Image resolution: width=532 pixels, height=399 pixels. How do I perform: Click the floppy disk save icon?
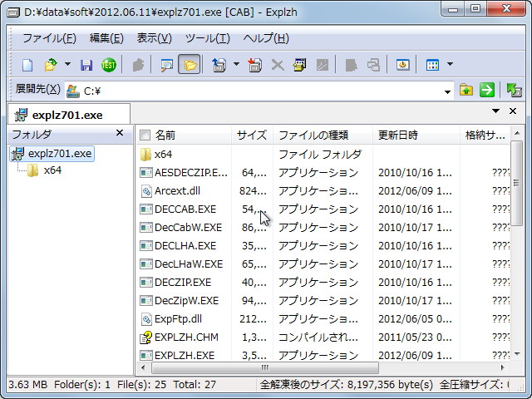click(86, 65)
